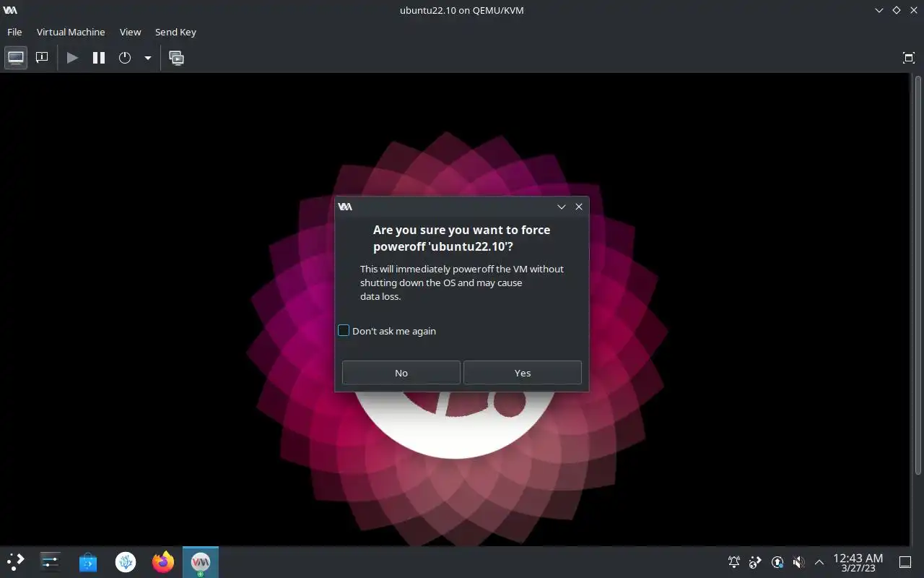The width and height of the screenshot is (924, 578).
Task: Open the View menu
Action: (130, 32)
